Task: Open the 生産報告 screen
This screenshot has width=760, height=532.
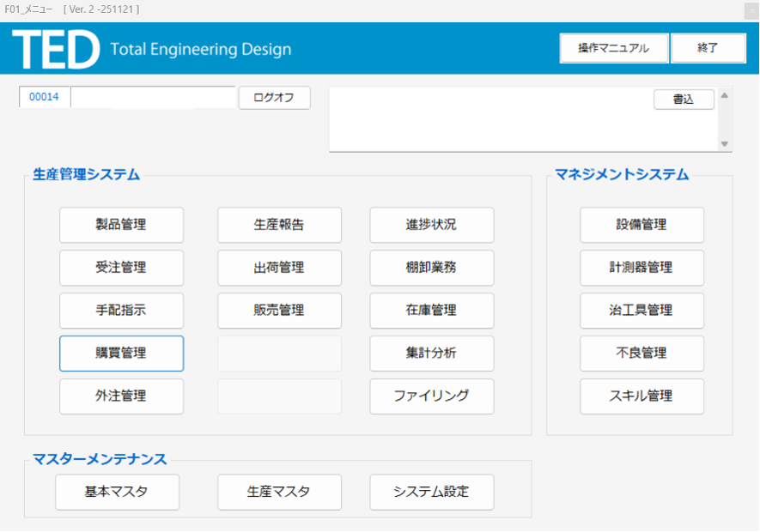Action: (x=279, y=225)
